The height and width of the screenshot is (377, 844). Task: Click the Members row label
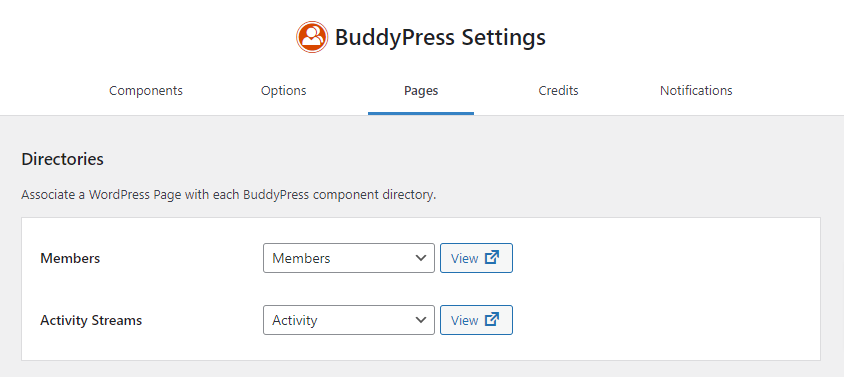pyautogui.click(x=70, y=259)
